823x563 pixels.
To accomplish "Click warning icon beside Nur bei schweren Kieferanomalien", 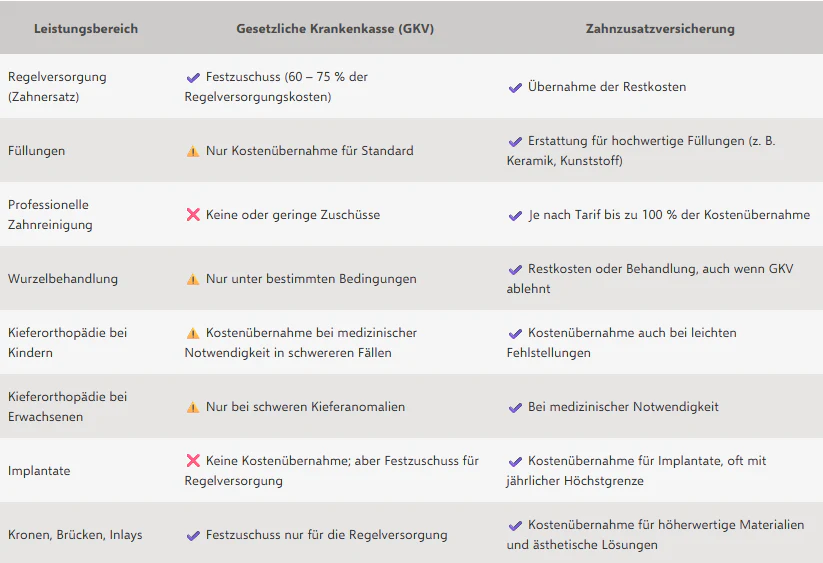I will [193, 408].
